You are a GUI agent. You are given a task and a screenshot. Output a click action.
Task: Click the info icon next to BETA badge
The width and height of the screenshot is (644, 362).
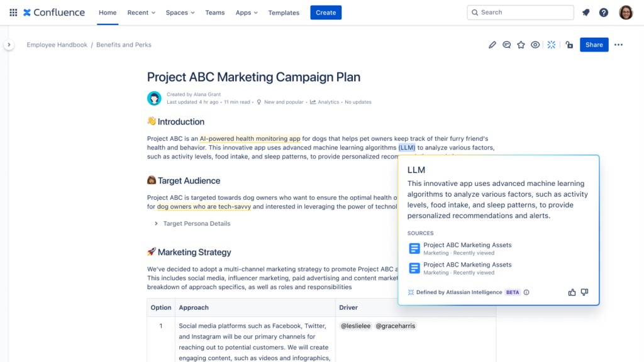coord(526,292)
